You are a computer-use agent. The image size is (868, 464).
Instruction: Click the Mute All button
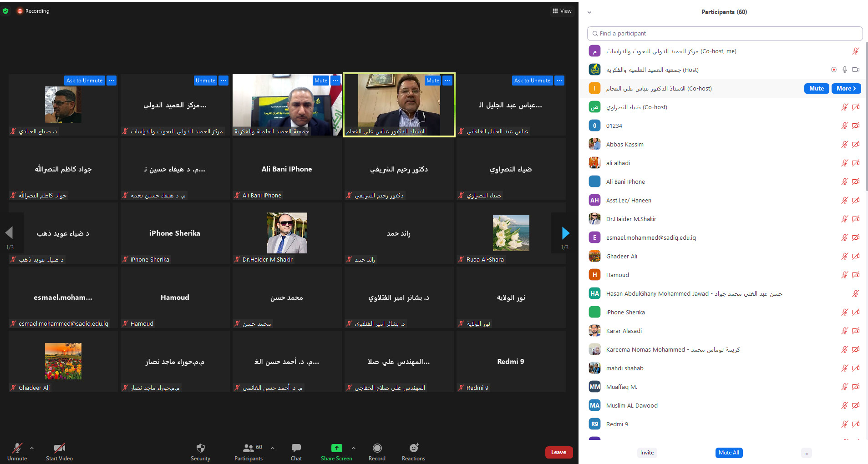pyautogui.click(x=728, y=453)
